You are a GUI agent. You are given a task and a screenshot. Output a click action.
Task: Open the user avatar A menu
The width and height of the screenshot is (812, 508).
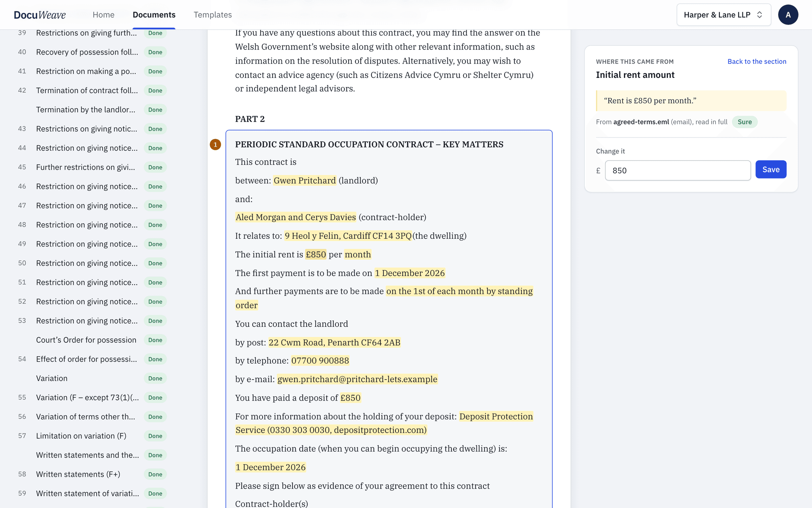point(788,15)
